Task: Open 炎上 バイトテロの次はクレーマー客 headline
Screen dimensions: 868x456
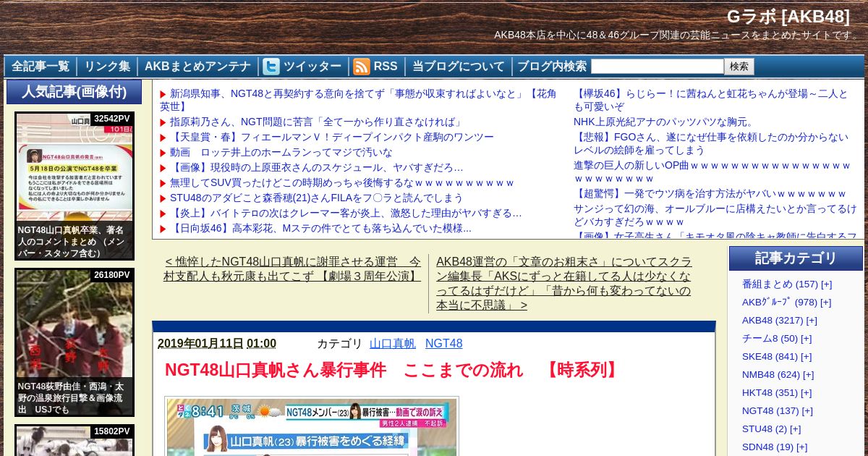Action: tap(346, 214)
